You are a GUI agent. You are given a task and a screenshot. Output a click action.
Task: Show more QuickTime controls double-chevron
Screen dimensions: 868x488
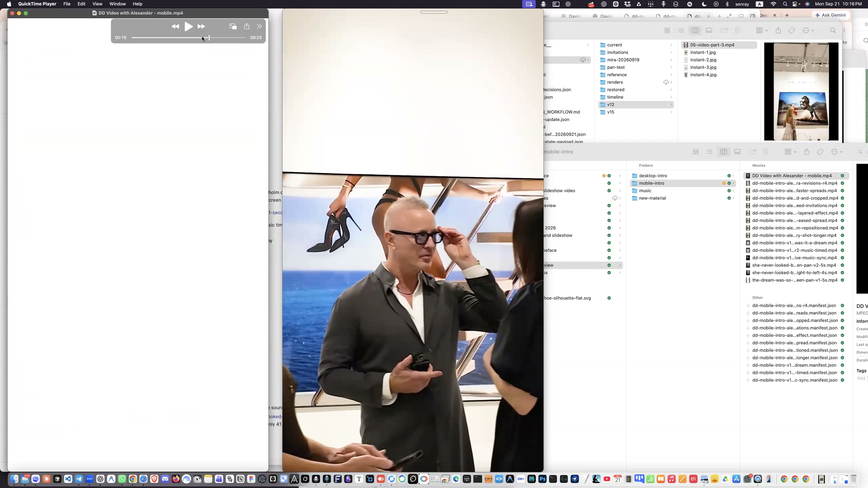259,26
